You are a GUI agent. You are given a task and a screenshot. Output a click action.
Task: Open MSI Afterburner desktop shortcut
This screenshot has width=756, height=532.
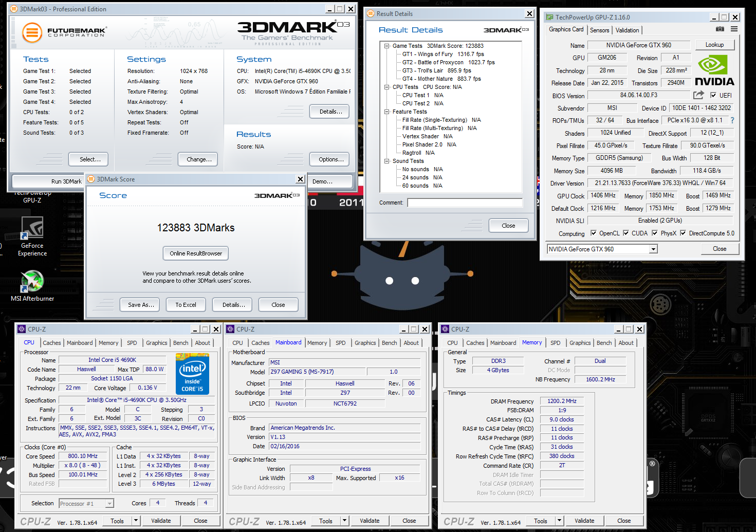tap(32, 285)
